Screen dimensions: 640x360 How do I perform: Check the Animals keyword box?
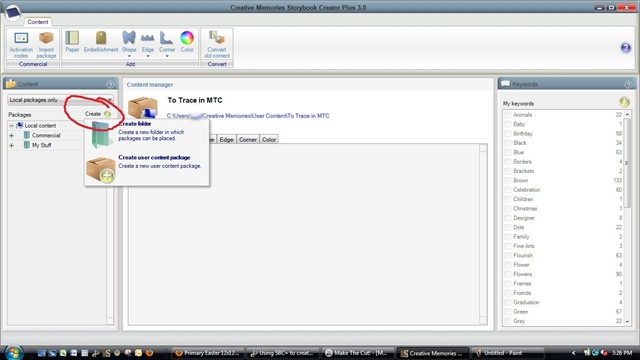508,115
